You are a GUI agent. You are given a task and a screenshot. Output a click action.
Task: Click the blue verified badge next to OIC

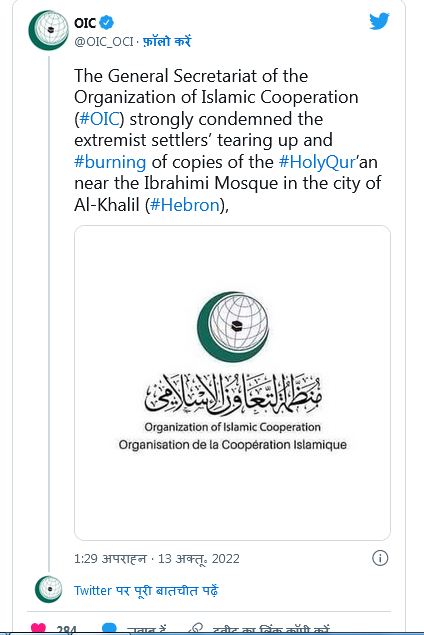pos(107,22)
